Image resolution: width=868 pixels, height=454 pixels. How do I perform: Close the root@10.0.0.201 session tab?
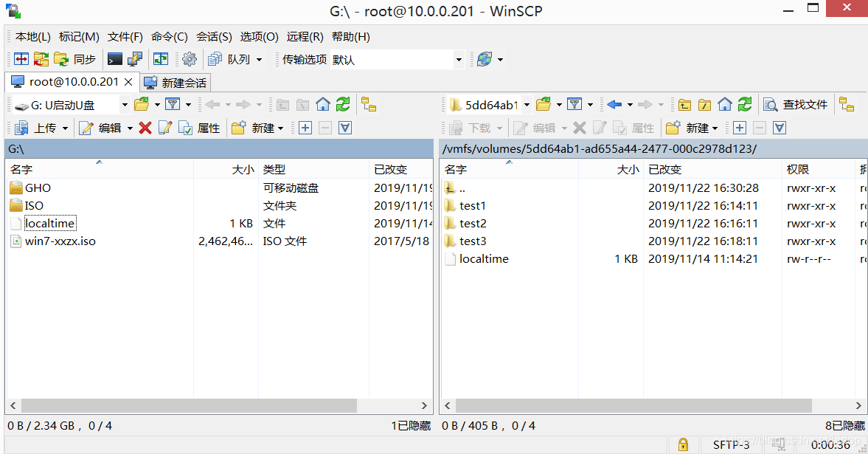pyautogui.click(x=128, y=82)
